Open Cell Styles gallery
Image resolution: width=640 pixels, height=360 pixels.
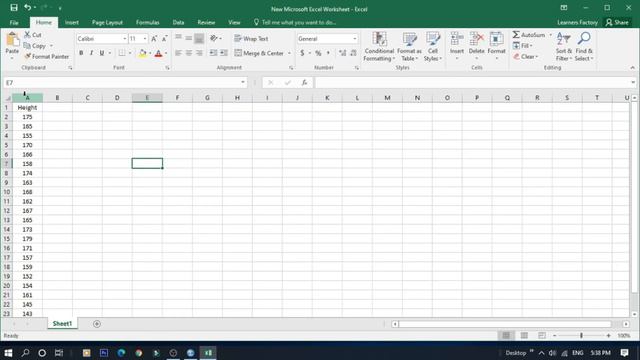(x=433, y=47)
